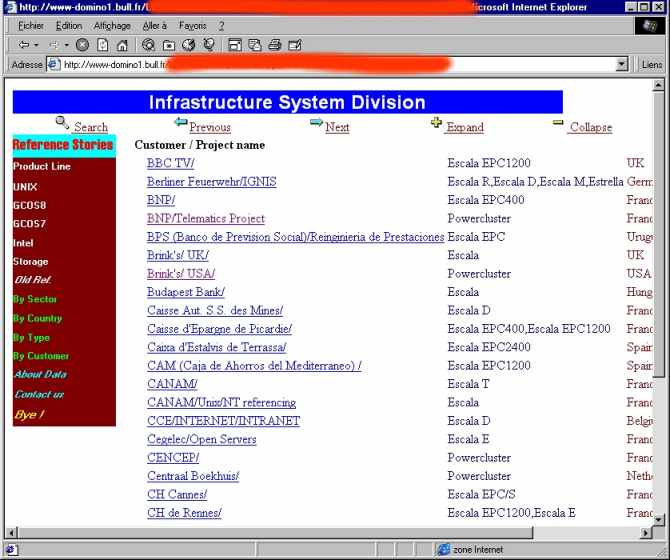670x560 pixels.
Task: Open the BBC TV/ reference link
Action: pyautogui.click(x=170, y=163)
